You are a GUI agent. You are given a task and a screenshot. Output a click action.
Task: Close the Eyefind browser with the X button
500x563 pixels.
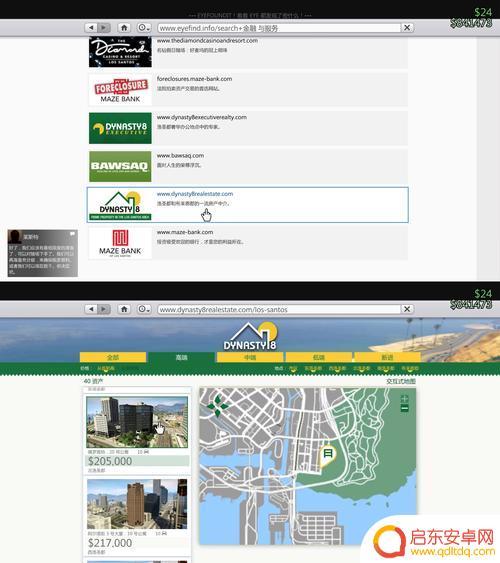click(407, 28)
